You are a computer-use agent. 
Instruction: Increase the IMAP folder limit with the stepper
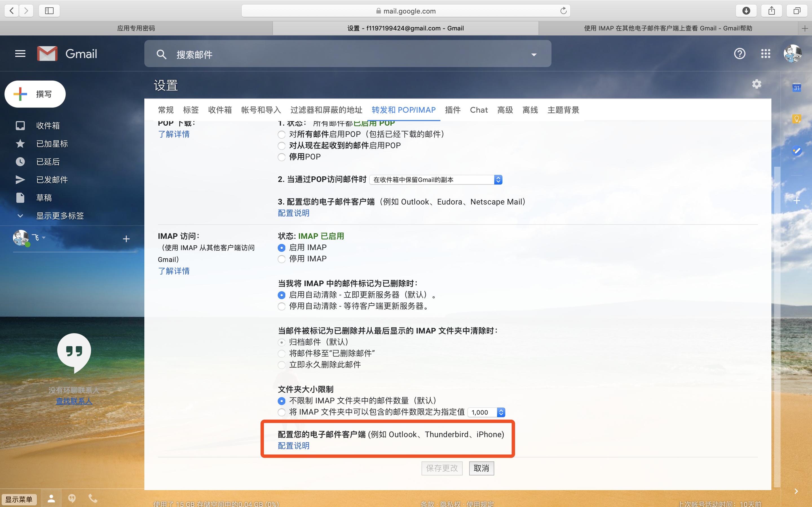pyautogui.click(x=501, y=410)
